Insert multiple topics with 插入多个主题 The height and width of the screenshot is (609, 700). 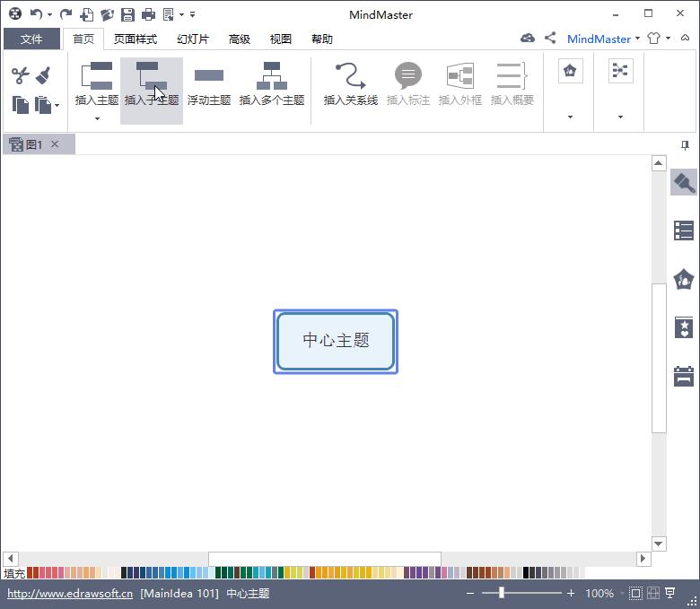(272, 84)
